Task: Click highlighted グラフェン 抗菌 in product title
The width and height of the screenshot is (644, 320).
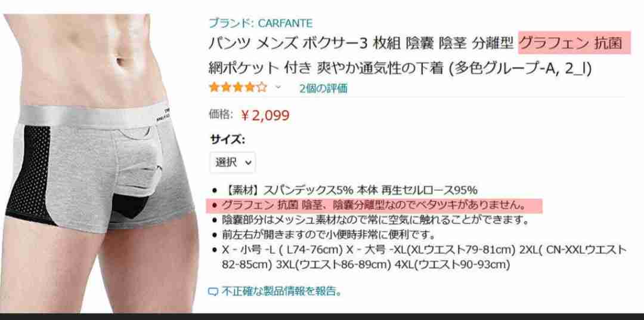Action: (574, 43)
